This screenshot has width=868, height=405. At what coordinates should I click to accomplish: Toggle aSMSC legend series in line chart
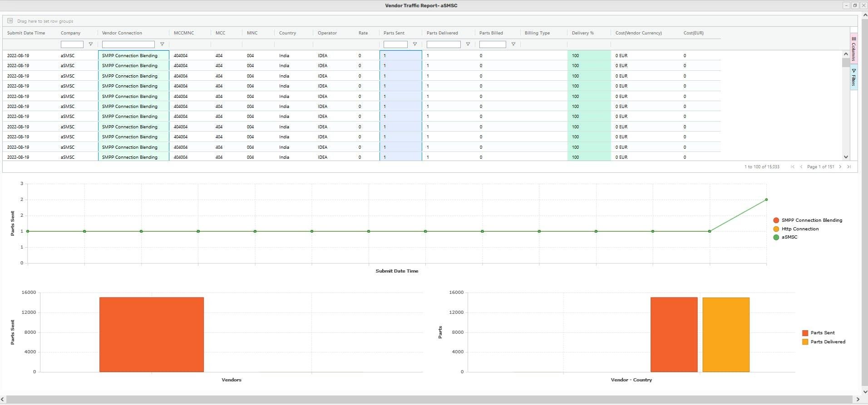tap(776, 237)
